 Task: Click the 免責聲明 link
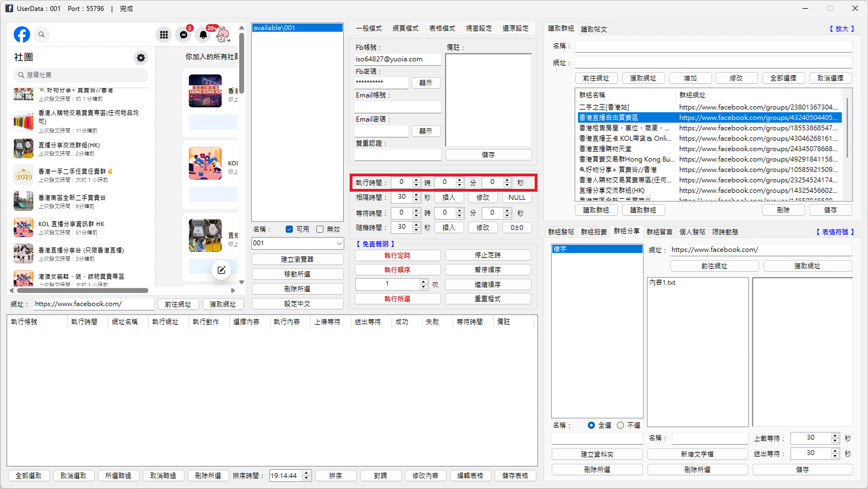pyautogui.click(x=375, y=244)
